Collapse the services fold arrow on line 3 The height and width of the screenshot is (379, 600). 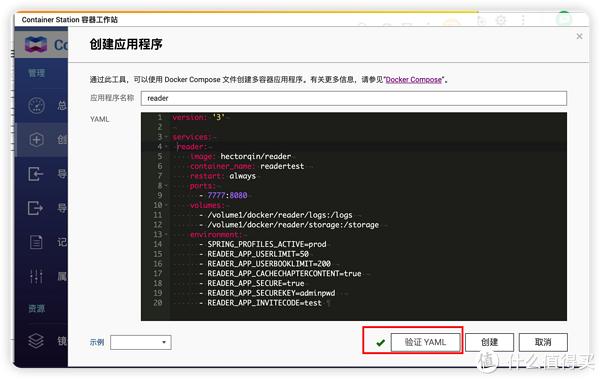[x=166, y=137]
